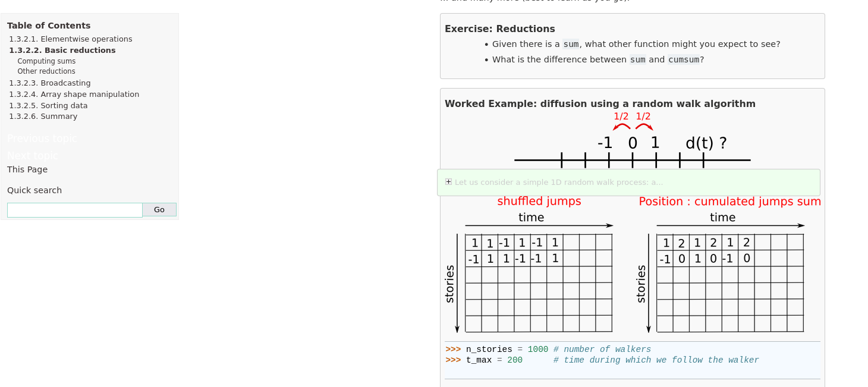Navigate to Computing sums
This screenshot has height=387, width=868.
(46, 61)
